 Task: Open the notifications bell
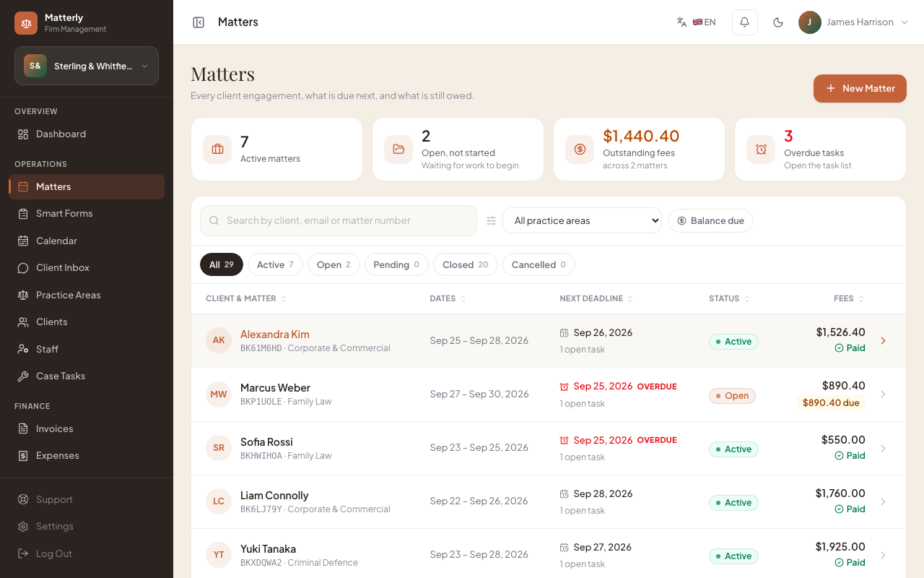click(x=745, y=22)
